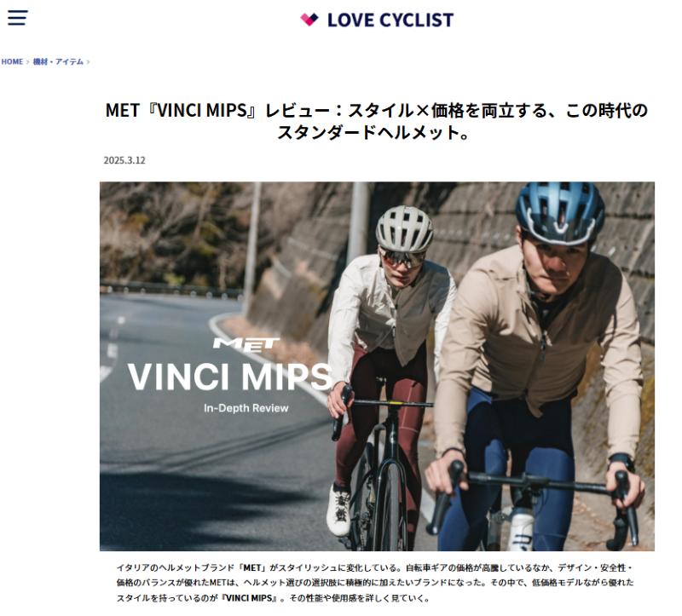Click the MET『VINCI MIPS』レビュー article headline
Screen dimensions: 682x616
tap(377, 121)
